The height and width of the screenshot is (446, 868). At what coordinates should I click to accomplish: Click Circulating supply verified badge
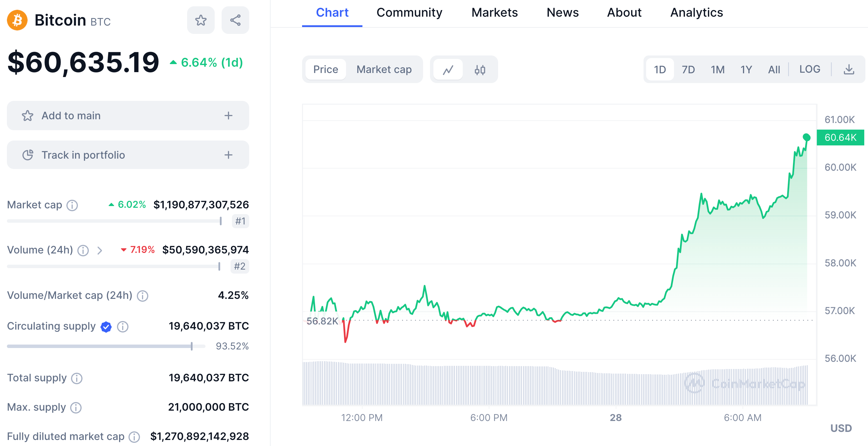[106, 326]
